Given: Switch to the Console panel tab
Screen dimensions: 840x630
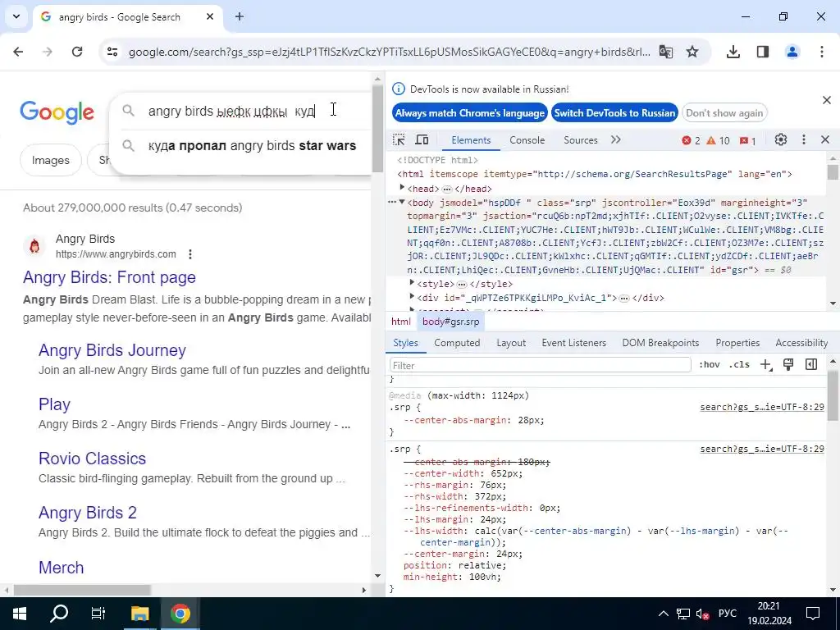Looking at the screenshot, I should 527,140.
